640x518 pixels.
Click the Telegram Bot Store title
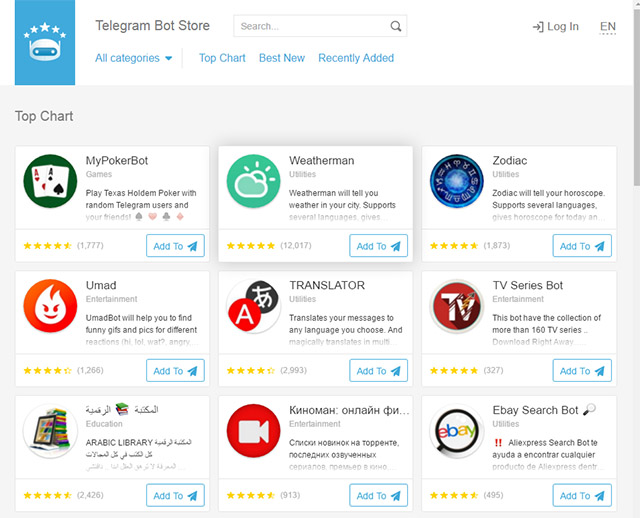point(152,25)
